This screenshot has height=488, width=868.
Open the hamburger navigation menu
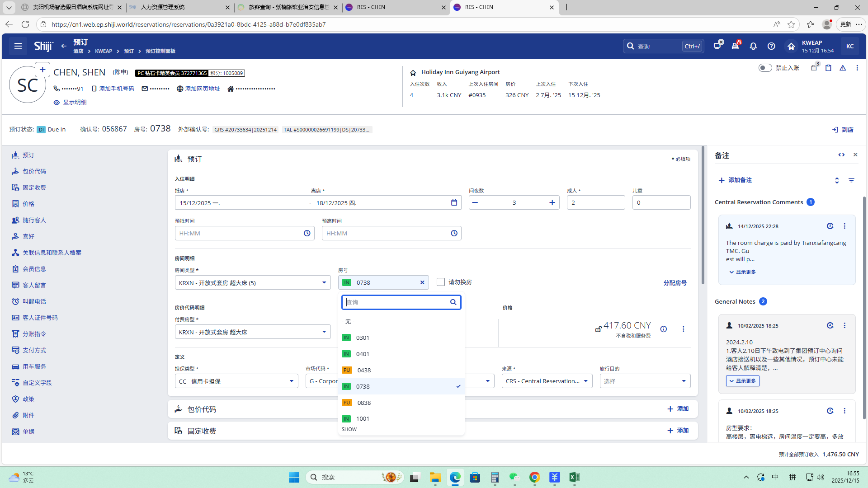click(x=18, y=46)
